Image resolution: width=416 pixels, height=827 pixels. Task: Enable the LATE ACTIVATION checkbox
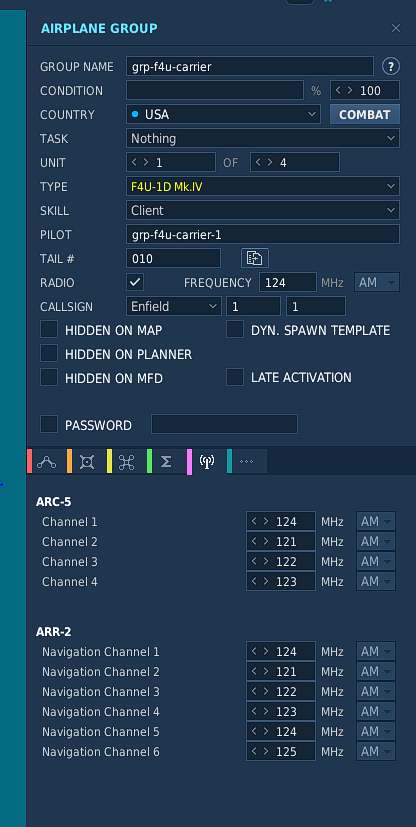[235, 377]
